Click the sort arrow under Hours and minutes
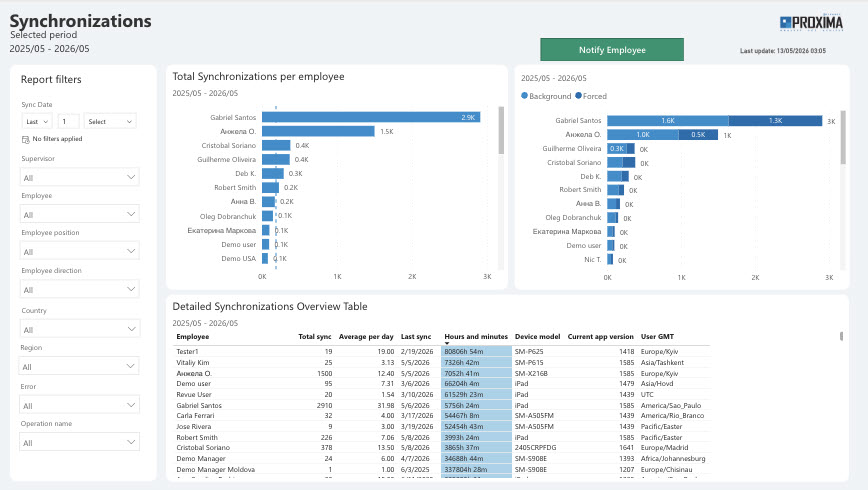The image size is (868, 490). coord(447,343)
